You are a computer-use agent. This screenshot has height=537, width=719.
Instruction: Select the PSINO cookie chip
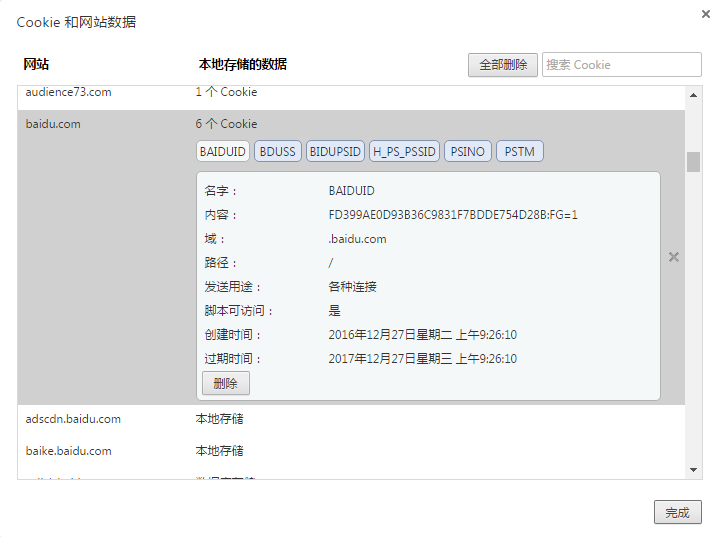[x=468, y=151]
